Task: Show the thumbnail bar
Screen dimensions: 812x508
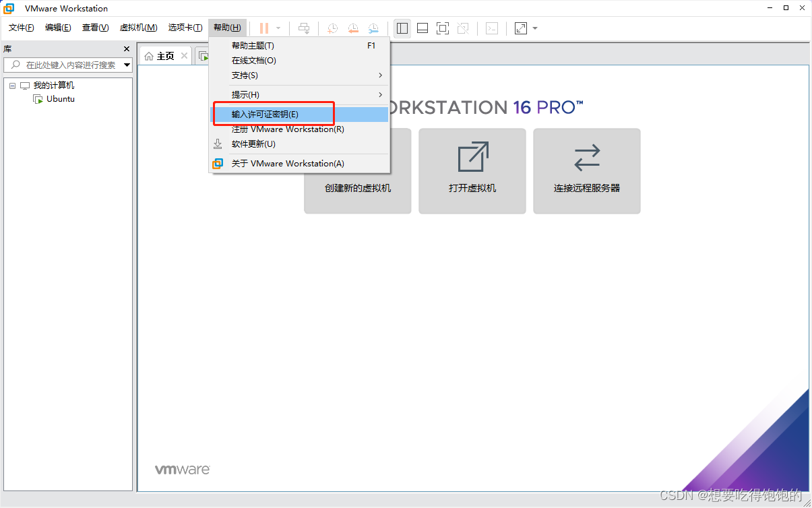Action: [422, 28]
